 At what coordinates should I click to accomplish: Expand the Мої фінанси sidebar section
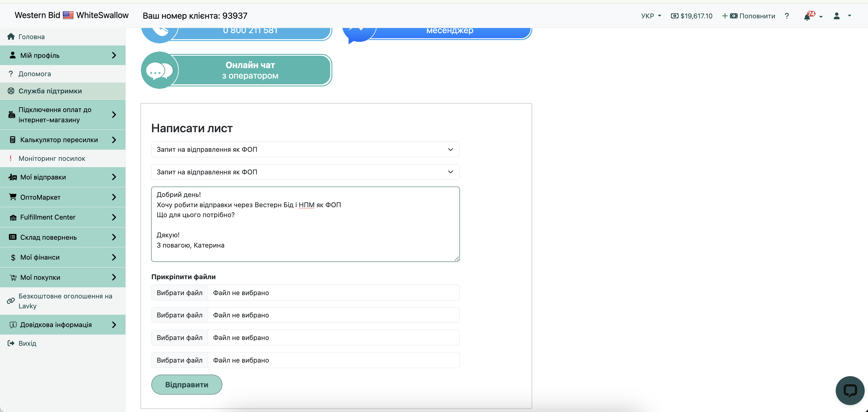click(x=63, y=257)
